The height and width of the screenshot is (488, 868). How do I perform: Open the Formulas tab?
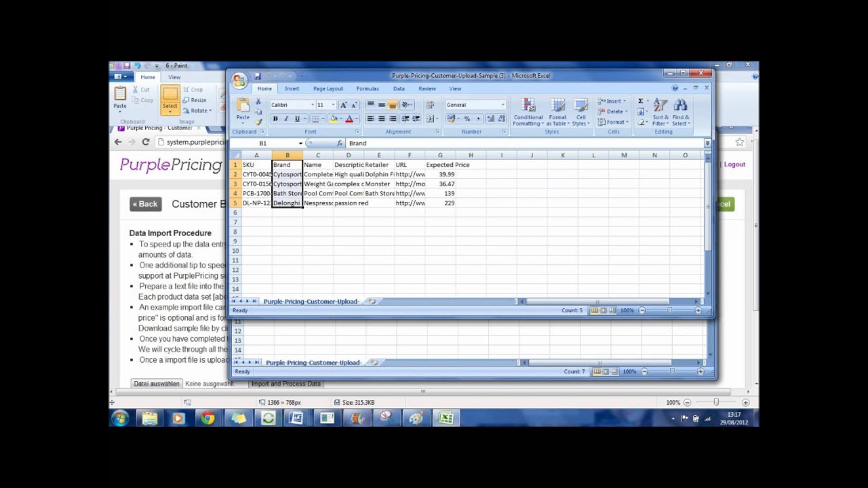368,89
